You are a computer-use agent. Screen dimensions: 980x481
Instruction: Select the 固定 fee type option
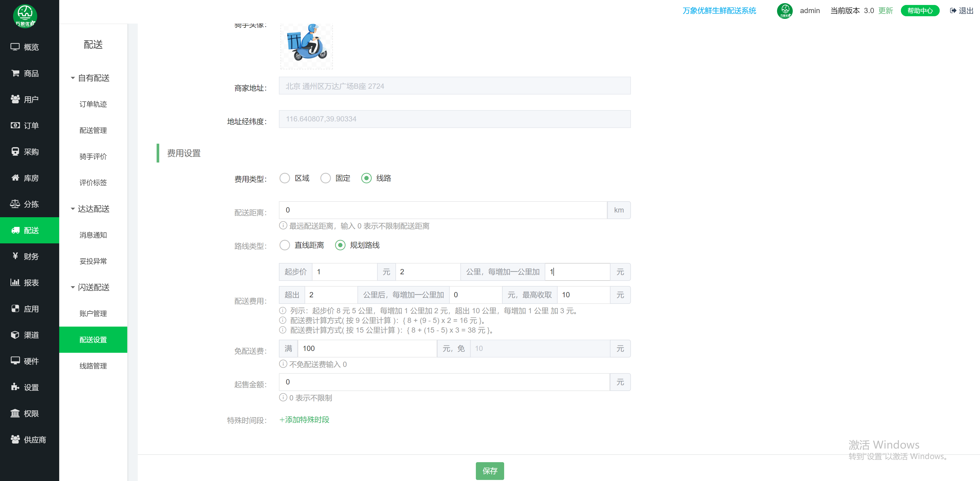326,178
